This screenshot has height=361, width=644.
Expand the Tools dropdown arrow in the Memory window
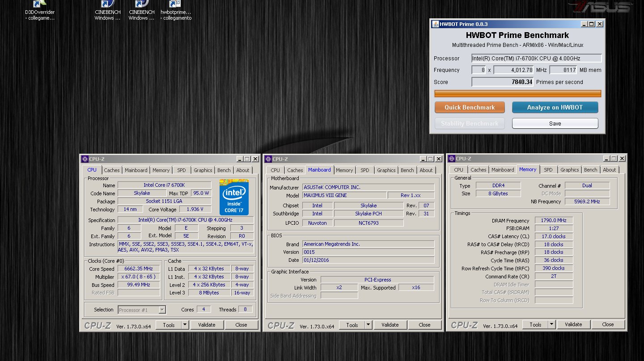click(x=552, y=324)
